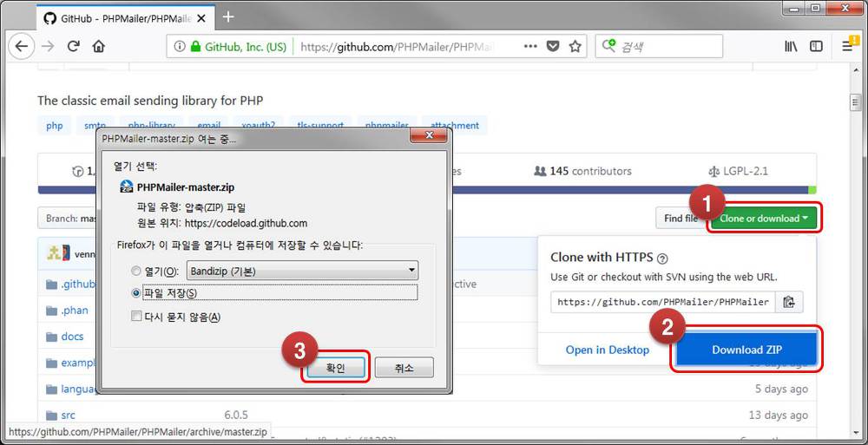Open the Firefox Library icon
868x445 pixels.
coord(791,47)
